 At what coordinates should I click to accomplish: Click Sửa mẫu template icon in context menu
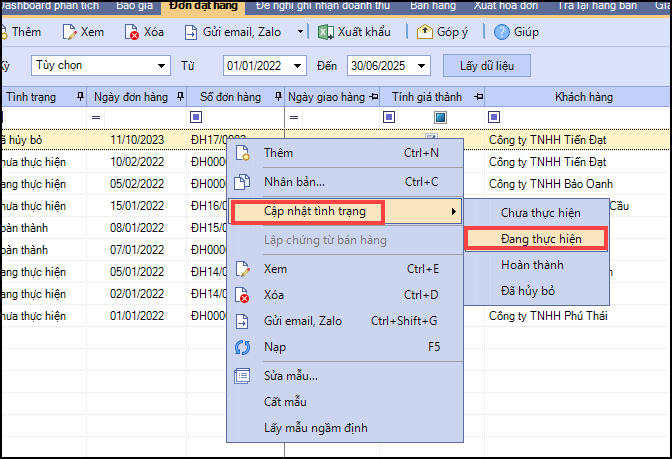click(241, 376)
